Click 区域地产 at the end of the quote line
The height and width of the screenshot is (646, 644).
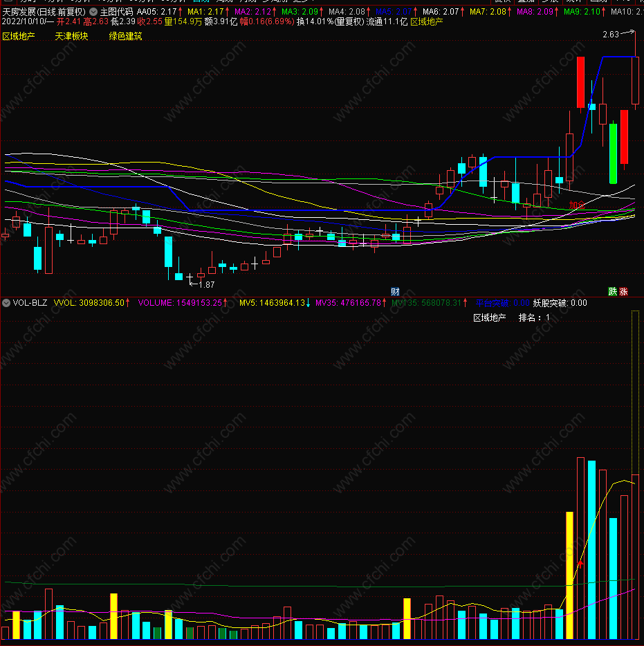pos(426,22)
